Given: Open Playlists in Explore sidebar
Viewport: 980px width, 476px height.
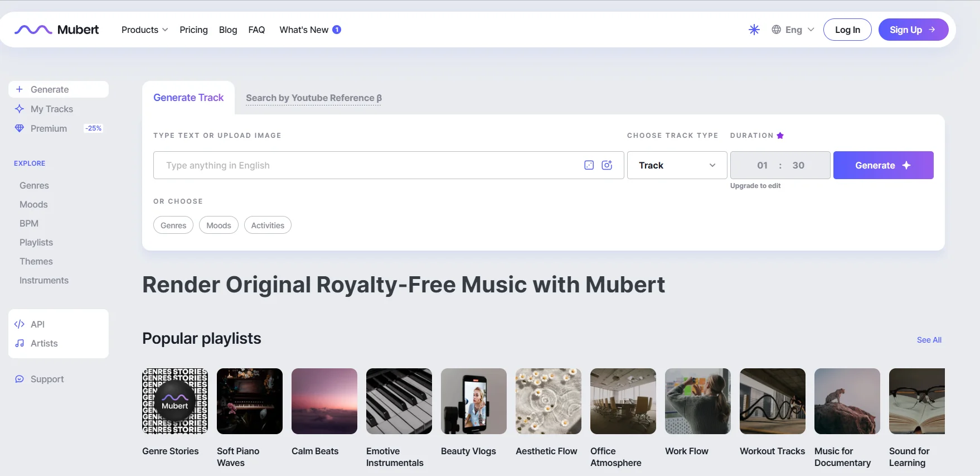Looking at the screenshot, I should click(x=36, y=242).
